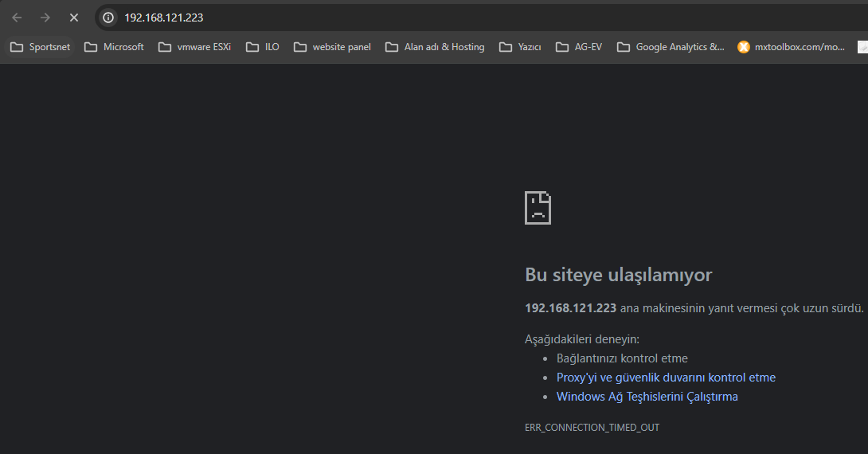Click the 'Bu siteye ulaşılamıyor' heading

coord(618,275)
